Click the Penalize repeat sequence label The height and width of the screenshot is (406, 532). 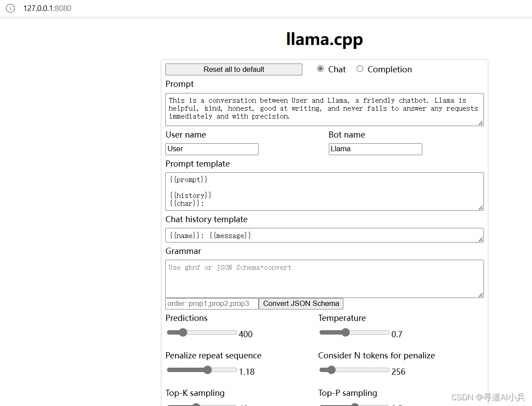pyautogui.click(x=213, y=355)
